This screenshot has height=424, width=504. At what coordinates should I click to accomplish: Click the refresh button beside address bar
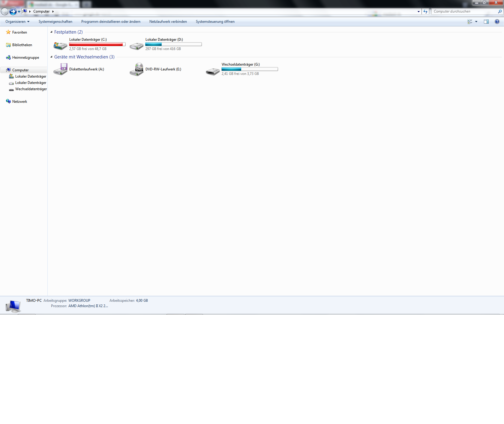[425, 11]
